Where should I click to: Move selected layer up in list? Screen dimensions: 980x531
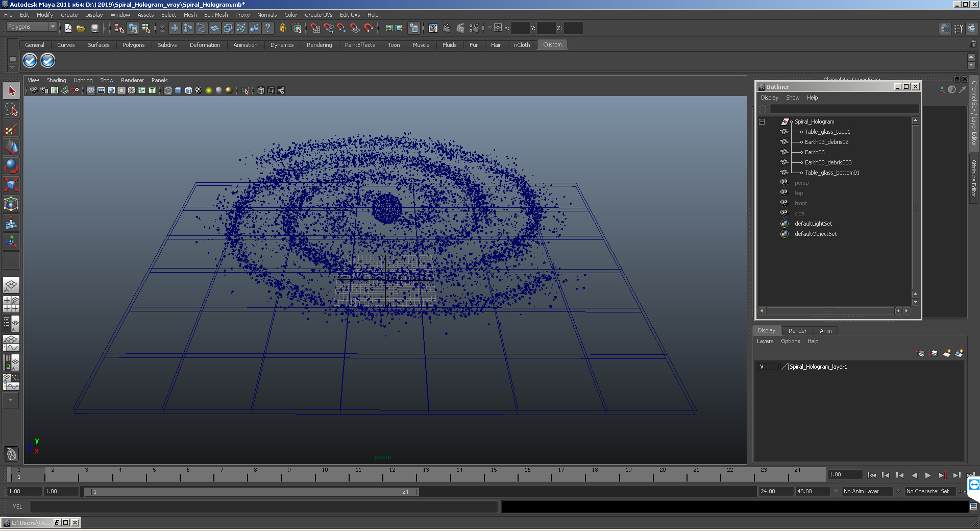pyautogui.click(x=921, y=353)
